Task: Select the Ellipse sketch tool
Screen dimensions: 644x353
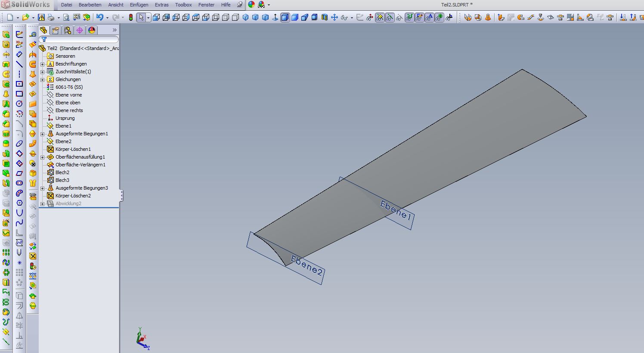Action: point(19,144)
